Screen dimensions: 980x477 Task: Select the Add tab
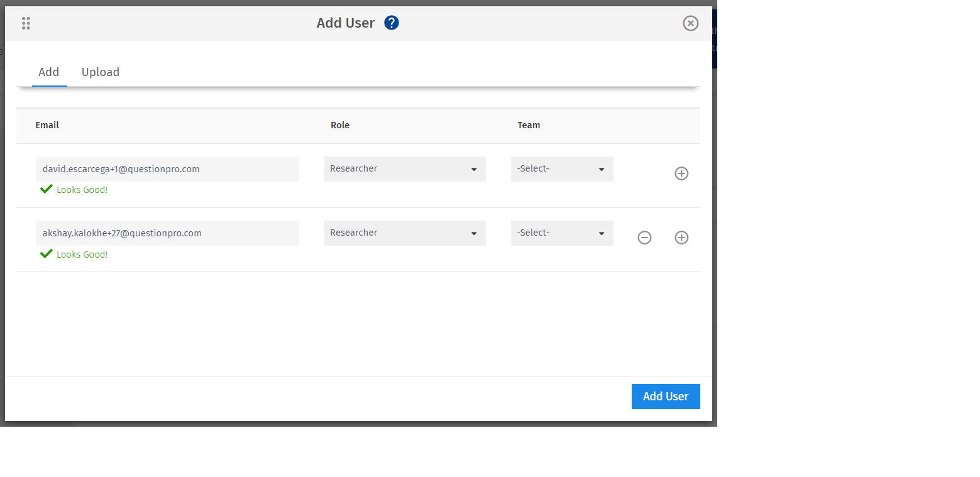(x=49, y=72)
